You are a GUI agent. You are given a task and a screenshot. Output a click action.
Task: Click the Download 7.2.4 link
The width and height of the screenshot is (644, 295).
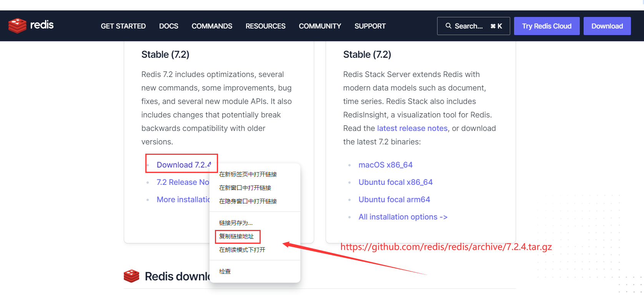184,165
